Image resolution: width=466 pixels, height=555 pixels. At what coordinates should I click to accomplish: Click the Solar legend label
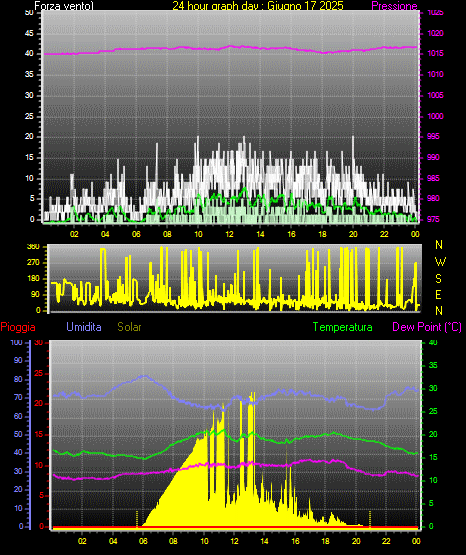click(130, 327)
